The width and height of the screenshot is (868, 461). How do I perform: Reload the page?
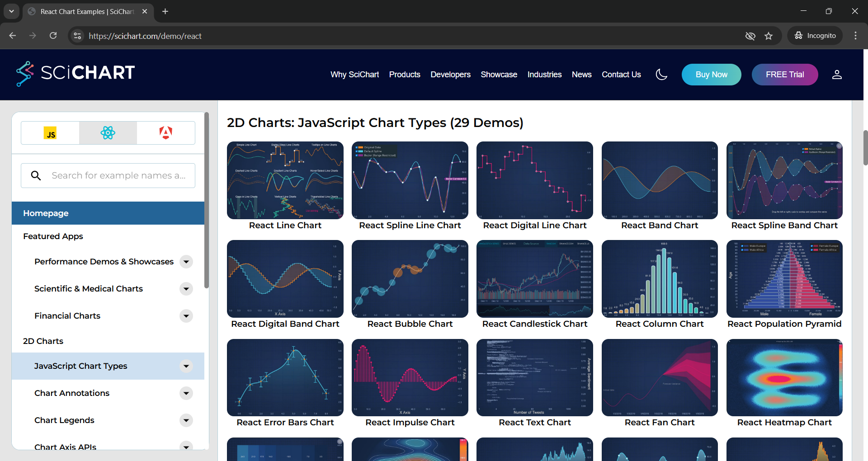[x=53, y=36]
